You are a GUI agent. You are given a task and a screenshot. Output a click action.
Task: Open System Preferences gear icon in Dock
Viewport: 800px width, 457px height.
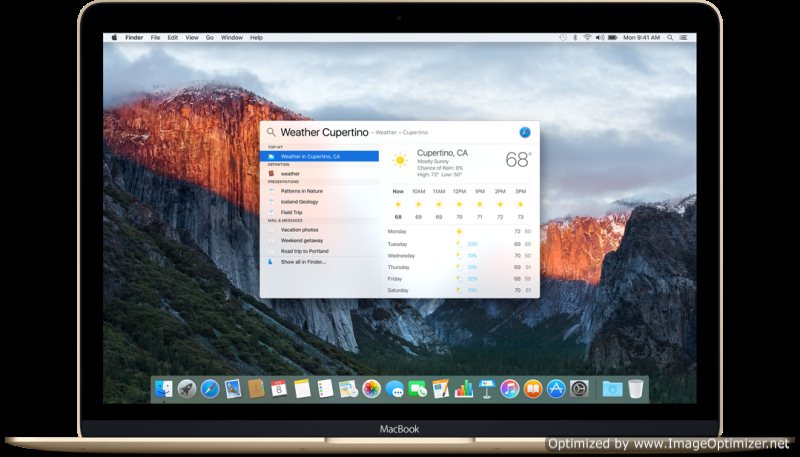(x=579, y=389)
